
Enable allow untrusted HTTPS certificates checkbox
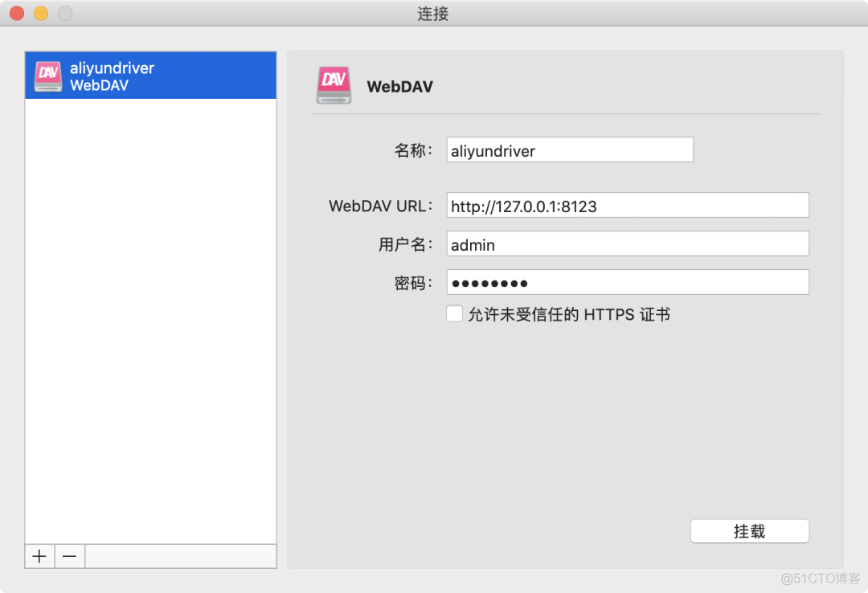[454, 314]
